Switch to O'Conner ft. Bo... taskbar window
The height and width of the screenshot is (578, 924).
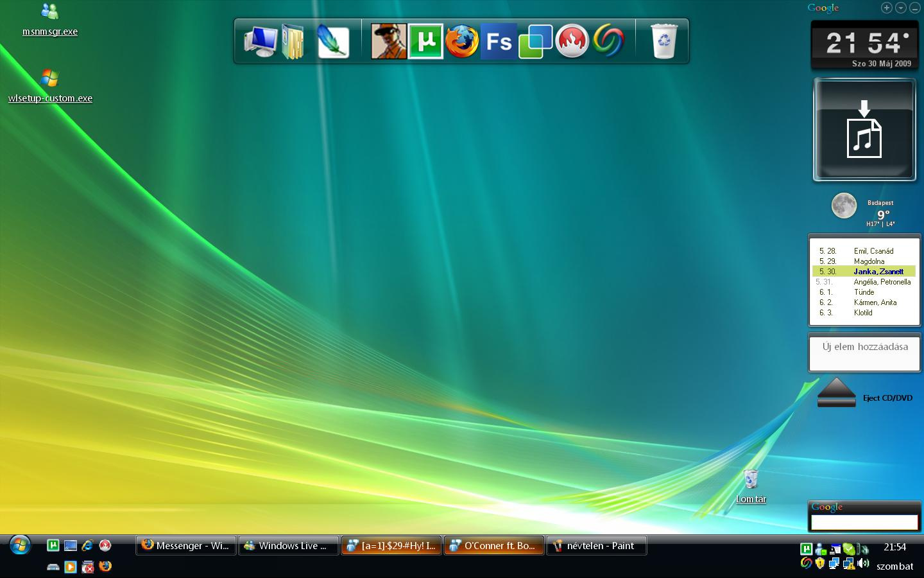point(494,546)
